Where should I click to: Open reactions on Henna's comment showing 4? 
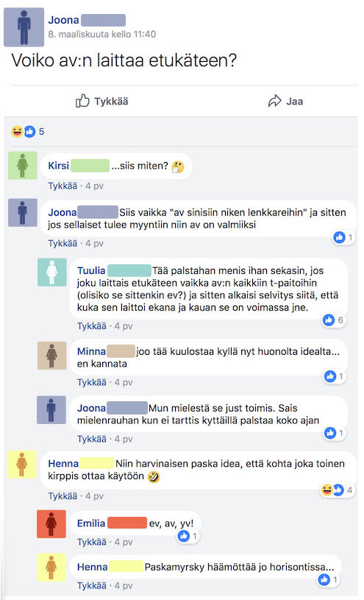coord(337,490)
